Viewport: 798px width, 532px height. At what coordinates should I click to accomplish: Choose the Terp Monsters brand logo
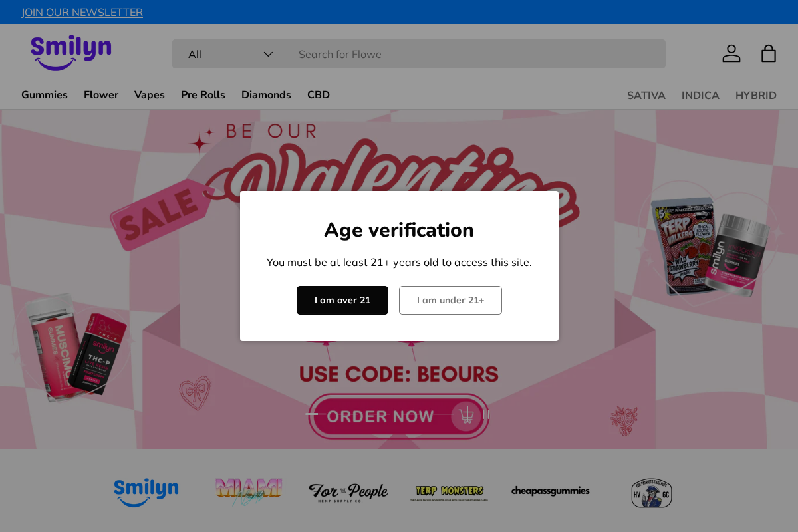[449, 492]
